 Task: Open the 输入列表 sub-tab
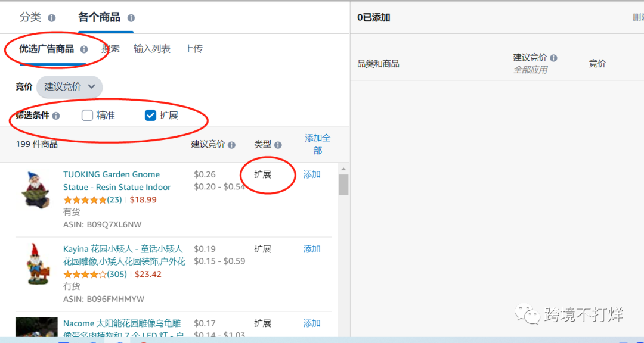click(152, 49)
